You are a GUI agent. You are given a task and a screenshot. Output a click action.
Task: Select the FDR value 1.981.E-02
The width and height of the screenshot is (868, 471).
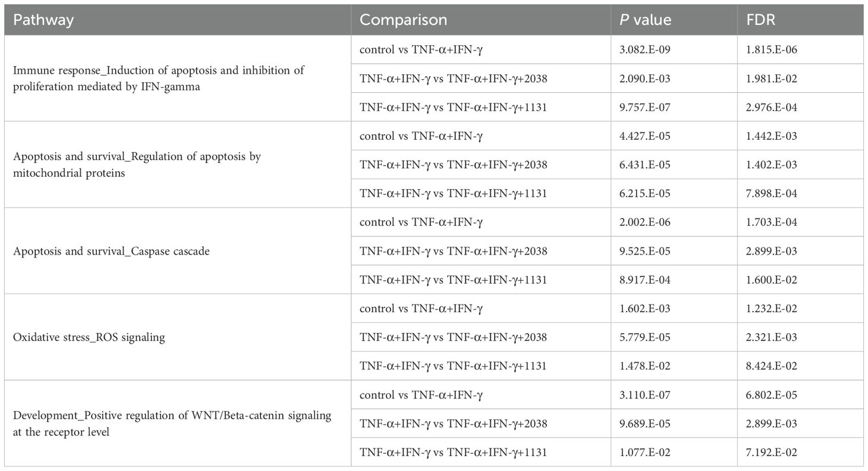(x=772, y=78)
